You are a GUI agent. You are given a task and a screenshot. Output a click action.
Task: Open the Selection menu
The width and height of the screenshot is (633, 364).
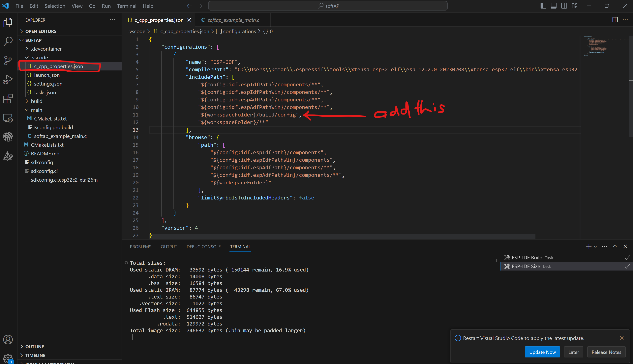pos(55,6)
